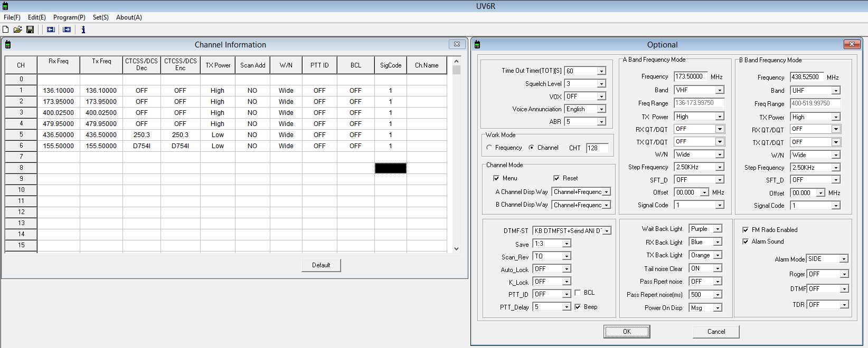Screen dimensions: 868x348
Task: Click the A Band Frequency input field
Action: point(691,76)
